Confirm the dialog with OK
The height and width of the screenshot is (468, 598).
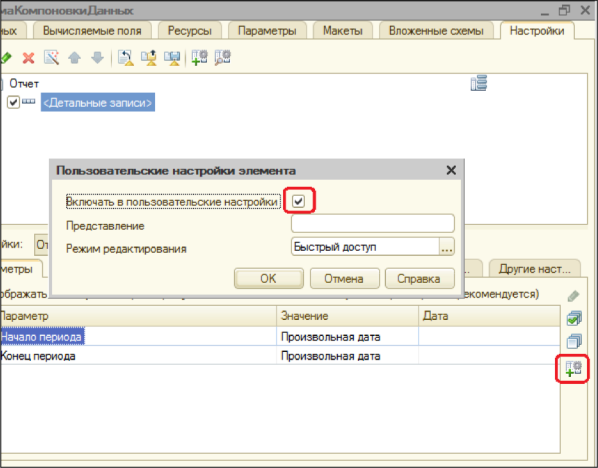tap(268, 278)
